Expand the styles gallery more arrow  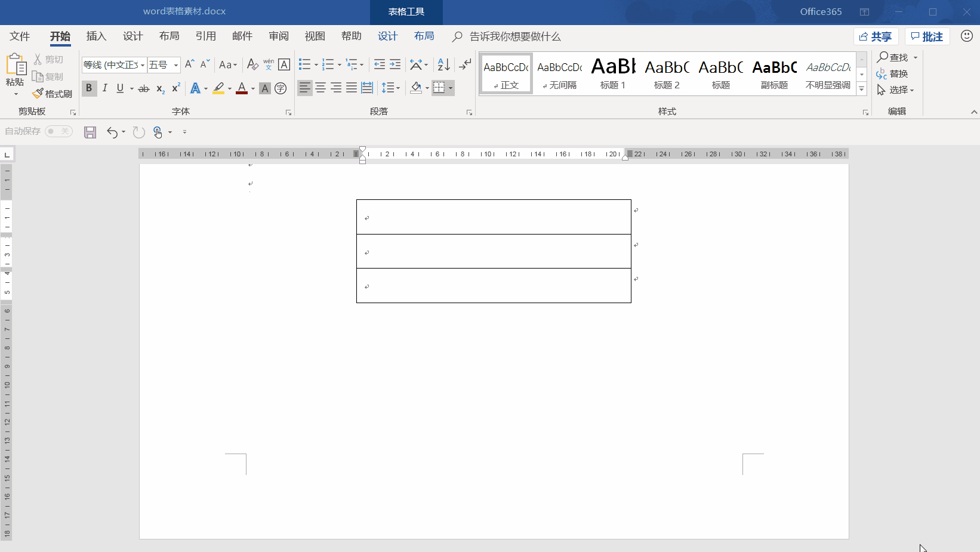[x=862, y=89]
